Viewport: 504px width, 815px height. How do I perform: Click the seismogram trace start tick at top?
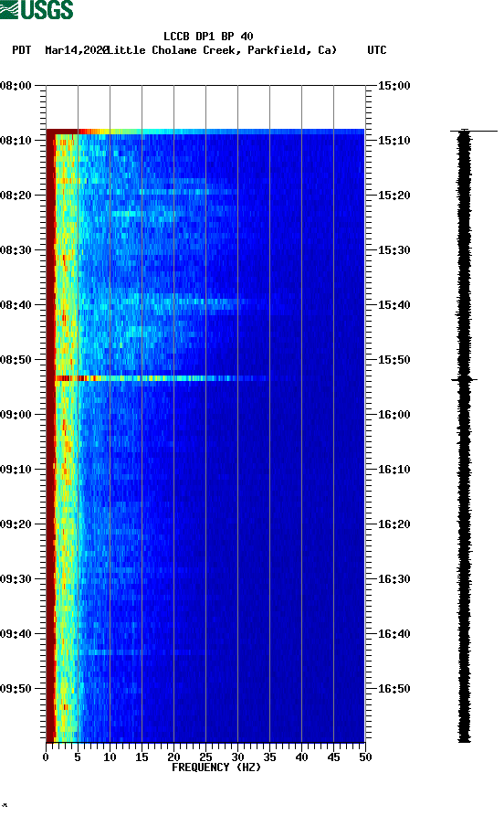click(x=473, y=131)
